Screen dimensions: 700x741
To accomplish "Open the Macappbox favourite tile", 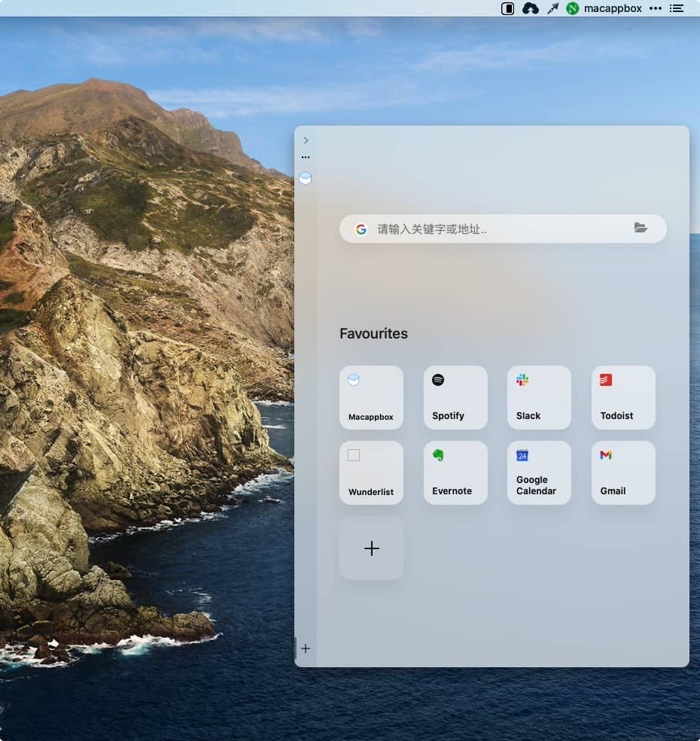I will pos(371,397).
